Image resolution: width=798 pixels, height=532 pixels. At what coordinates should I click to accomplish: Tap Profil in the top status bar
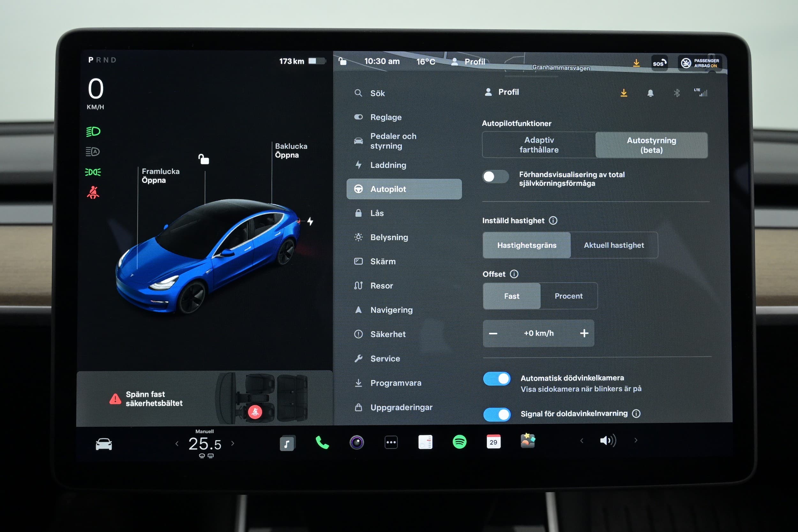point(468,61)
